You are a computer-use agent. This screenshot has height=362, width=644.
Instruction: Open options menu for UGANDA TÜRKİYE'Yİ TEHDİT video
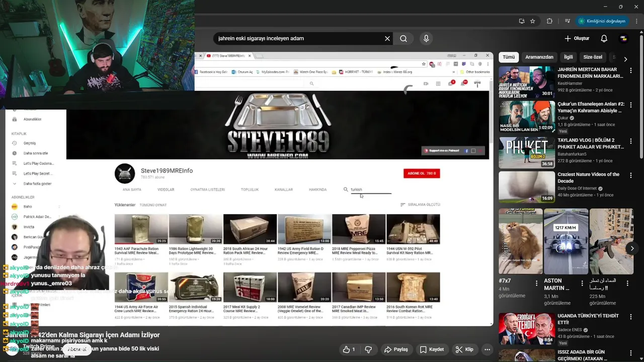(631, 318)
